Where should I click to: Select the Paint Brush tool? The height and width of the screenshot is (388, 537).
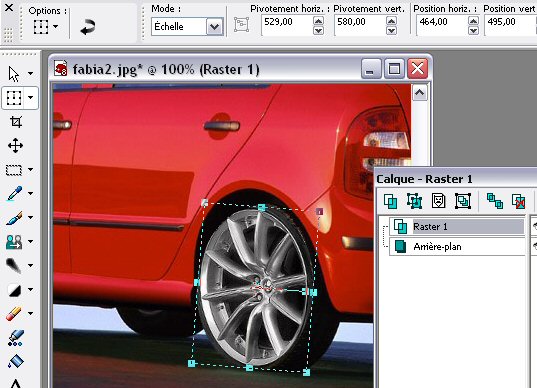tap(14, 217)
